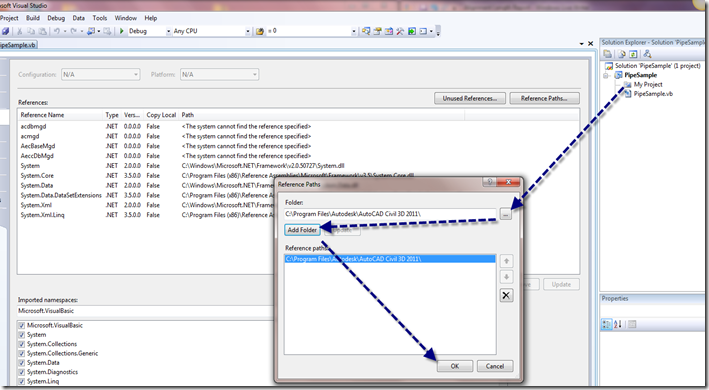Open the Tools menu
The image size is (709, 390).
[x=100, y=18]
